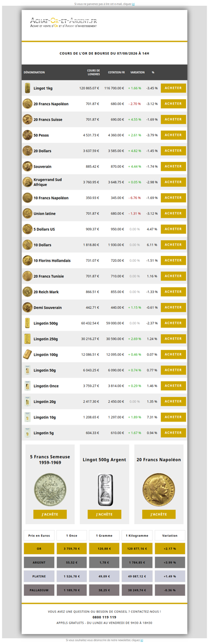Click the OR row label in price table
209x644 pixels.
(39, 548)
